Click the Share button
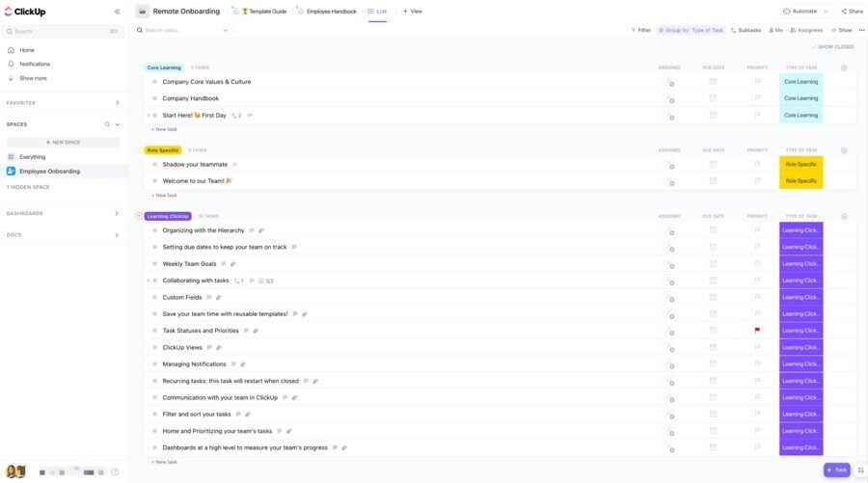The image size is (868, 483). [x=852, y=12]
